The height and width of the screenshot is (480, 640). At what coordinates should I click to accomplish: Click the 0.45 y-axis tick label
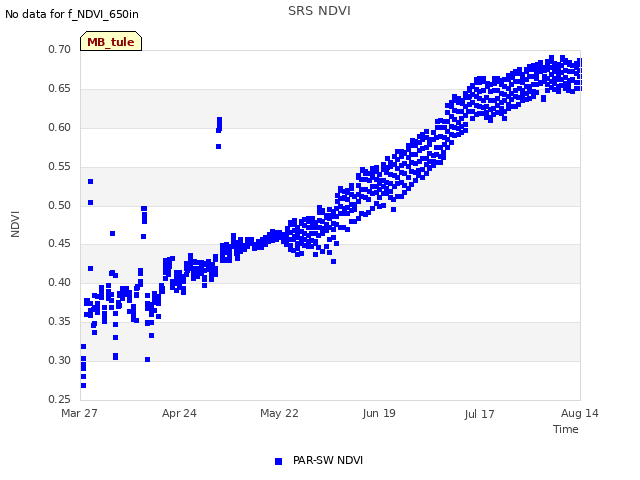60,244
